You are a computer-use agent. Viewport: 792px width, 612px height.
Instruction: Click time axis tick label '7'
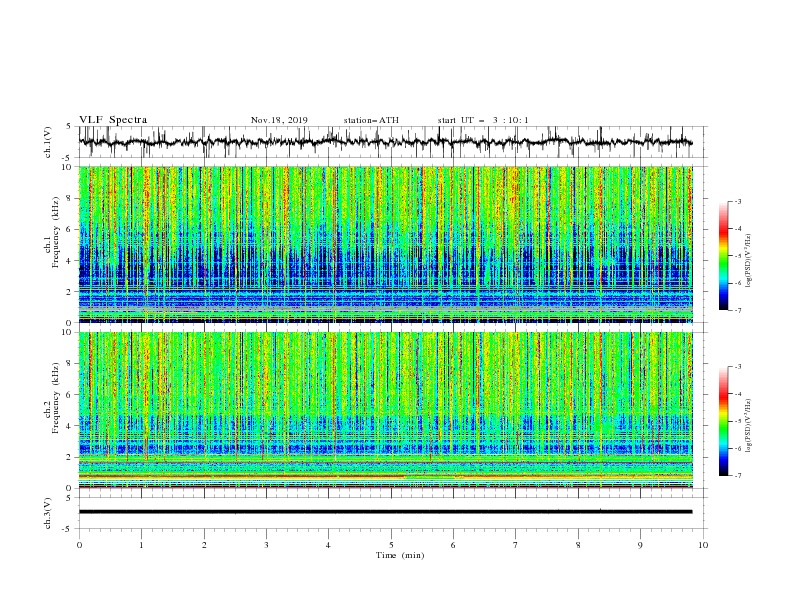(516, 545)
